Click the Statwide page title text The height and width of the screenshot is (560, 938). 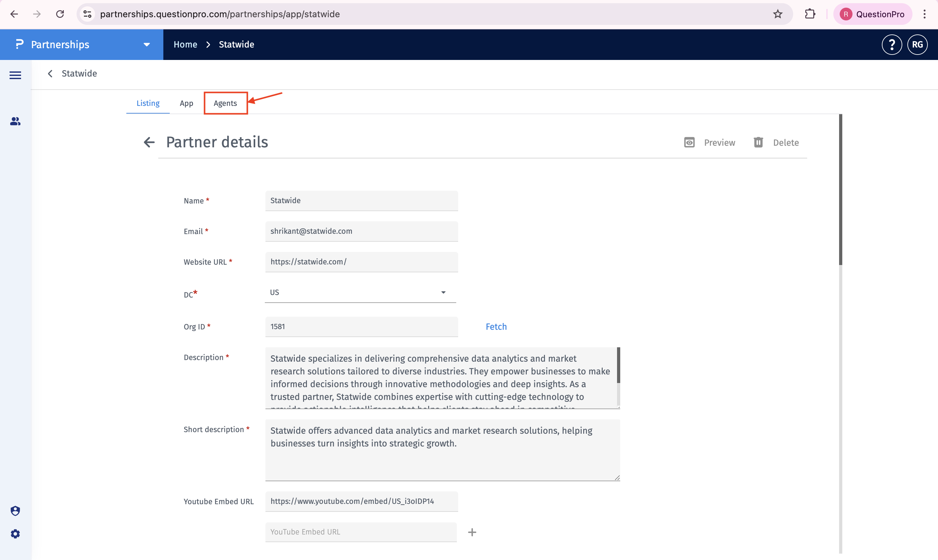[x=79, y=74]
